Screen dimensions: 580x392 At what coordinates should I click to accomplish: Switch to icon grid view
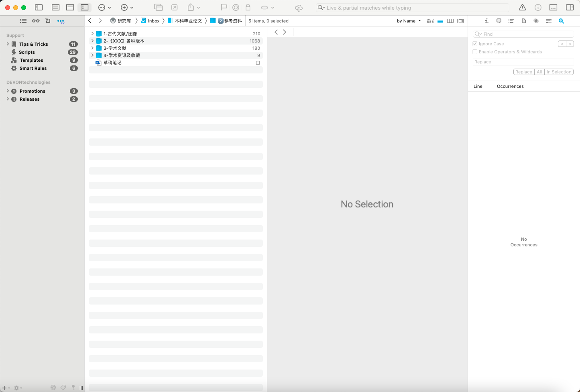[x=430, y=21]
